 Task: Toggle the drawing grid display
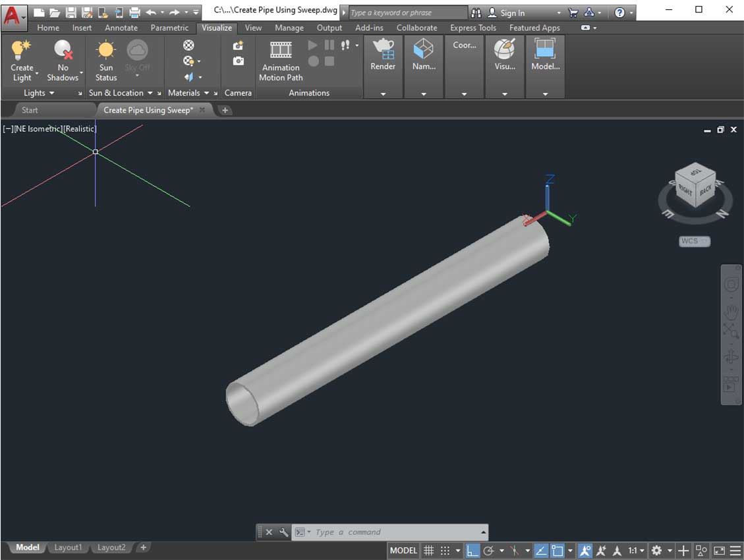[428, 551]
